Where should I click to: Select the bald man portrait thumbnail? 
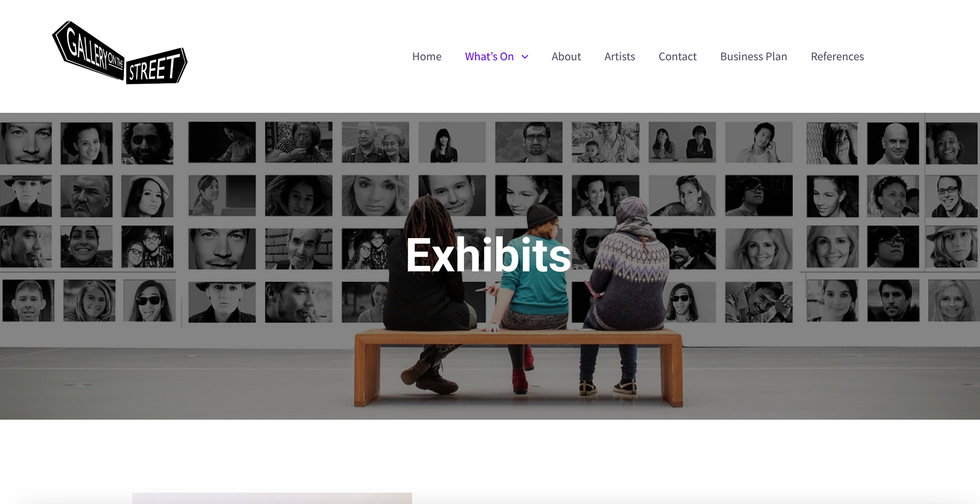pyautogui.click(x=893, y=143)
